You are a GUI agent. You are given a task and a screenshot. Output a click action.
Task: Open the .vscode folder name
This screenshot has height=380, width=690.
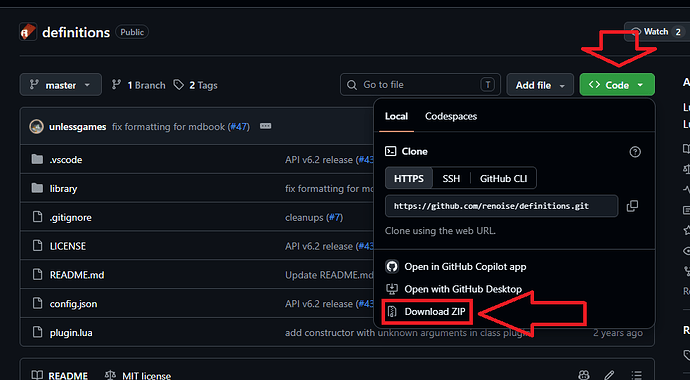66,160
